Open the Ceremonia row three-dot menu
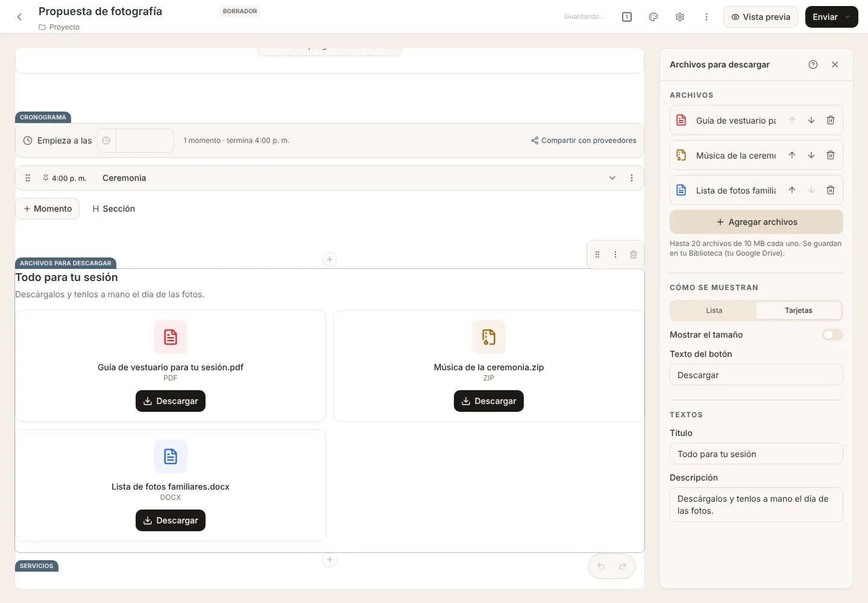This screenshot has width=868, height=603. [632, 178]
